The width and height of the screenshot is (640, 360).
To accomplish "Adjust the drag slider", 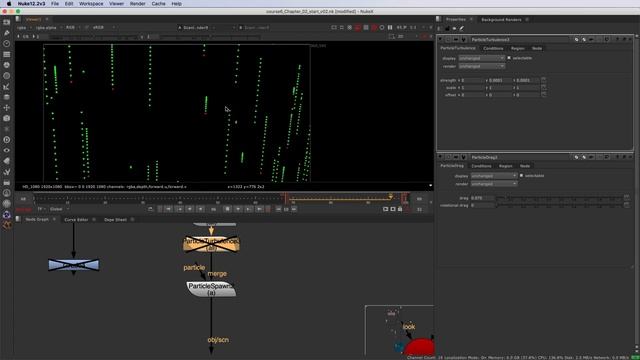I will click(560, 198).
